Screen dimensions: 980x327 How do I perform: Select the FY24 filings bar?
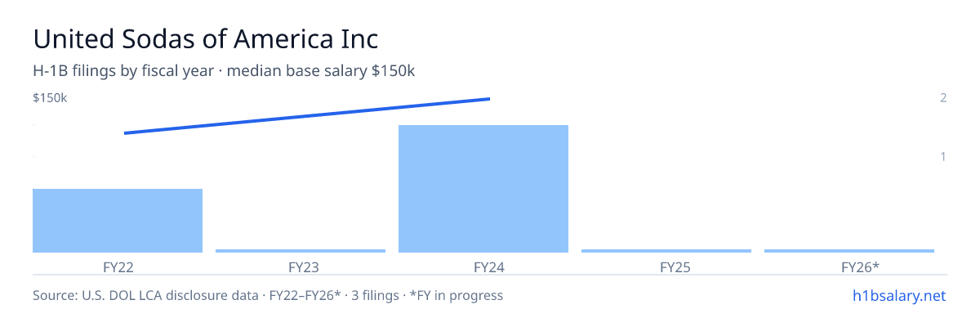pyautogui.click(x=483, y=189)
